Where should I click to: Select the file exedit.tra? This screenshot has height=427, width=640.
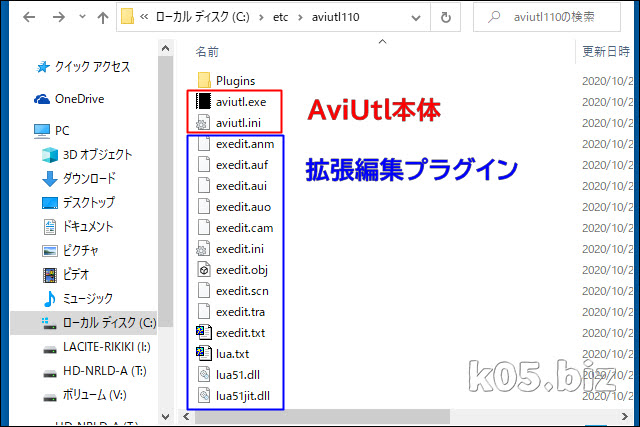click(240, 312)
